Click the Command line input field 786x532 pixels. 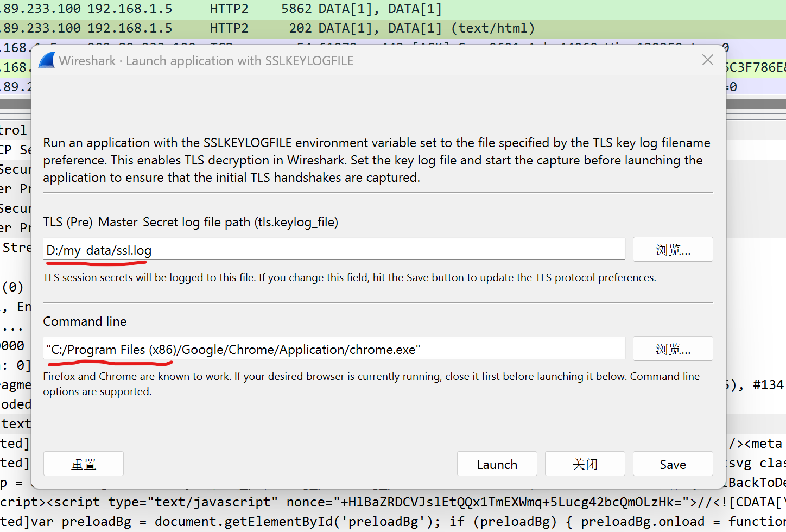[334, 349]
